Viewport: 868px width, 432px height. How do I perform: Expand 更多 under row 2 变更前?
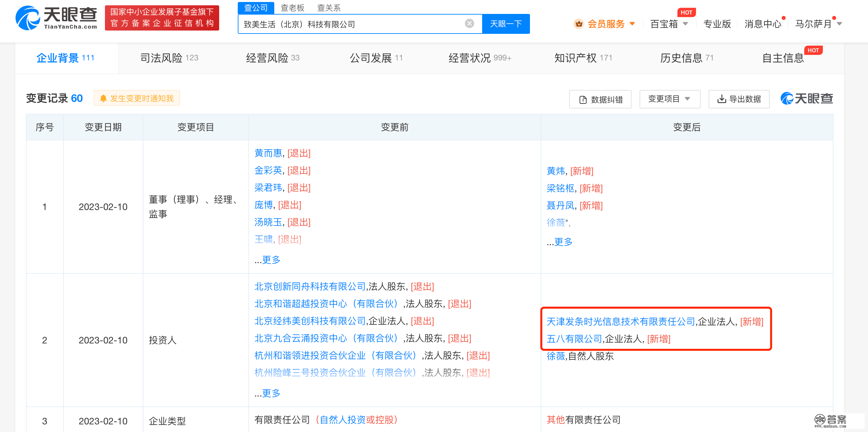[271, 393]
